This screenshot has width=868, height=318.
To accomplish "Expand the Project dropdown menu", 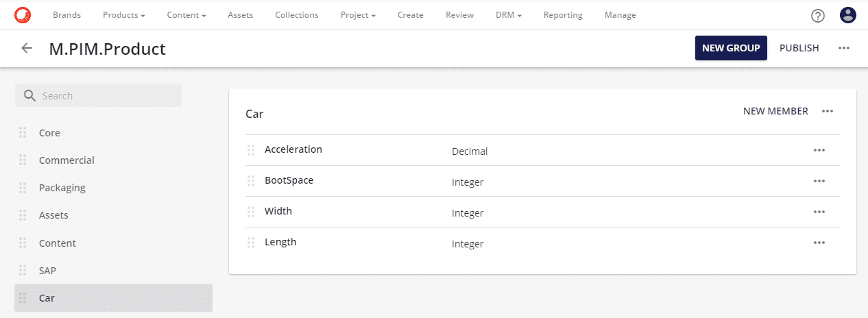I will [358, 15].
